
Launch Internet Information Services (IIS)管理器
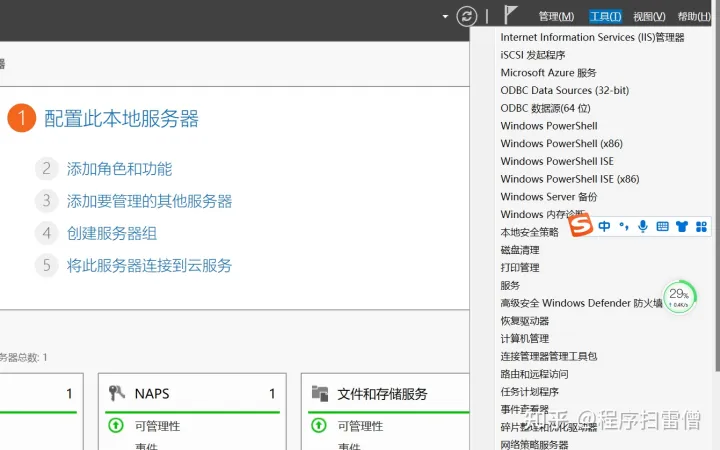click(x=592, y=37)
